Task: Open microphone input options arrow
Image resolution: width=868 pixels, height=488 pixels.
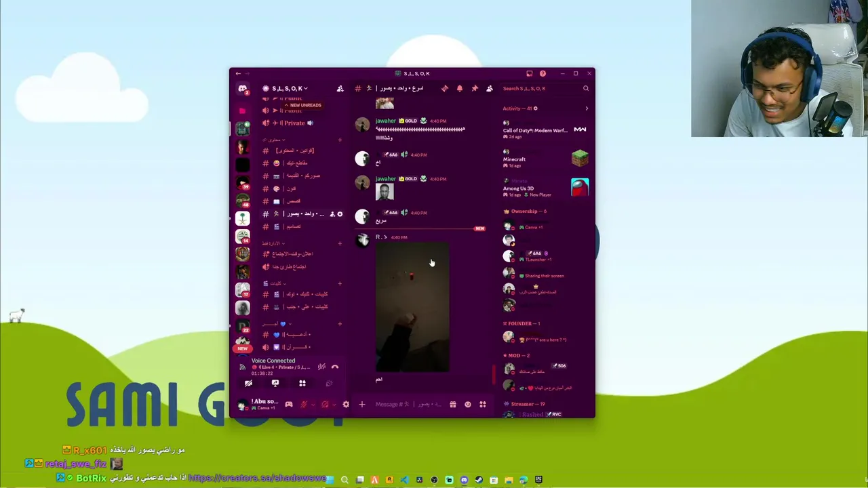Action: tap(313, 405)
